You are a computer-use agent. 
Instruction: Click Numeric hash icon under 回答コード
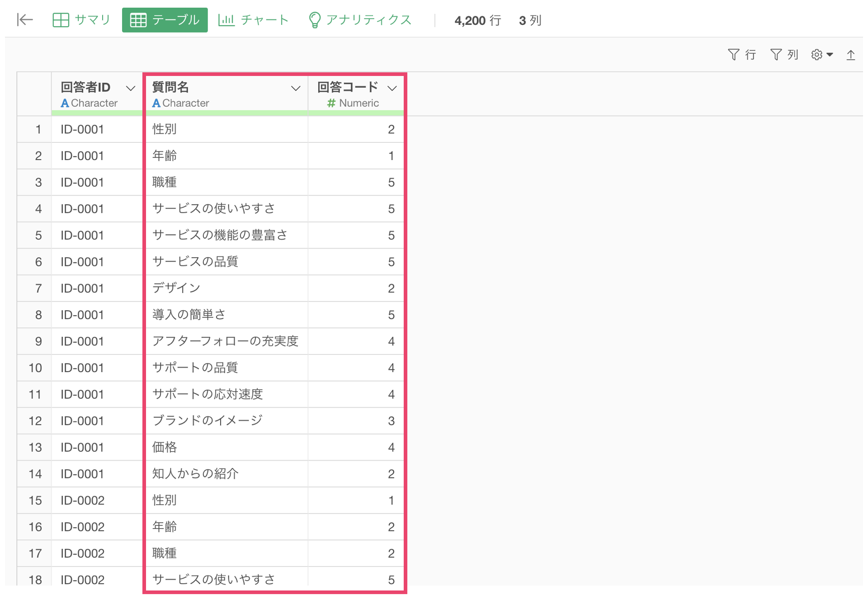tap(331, 103)
